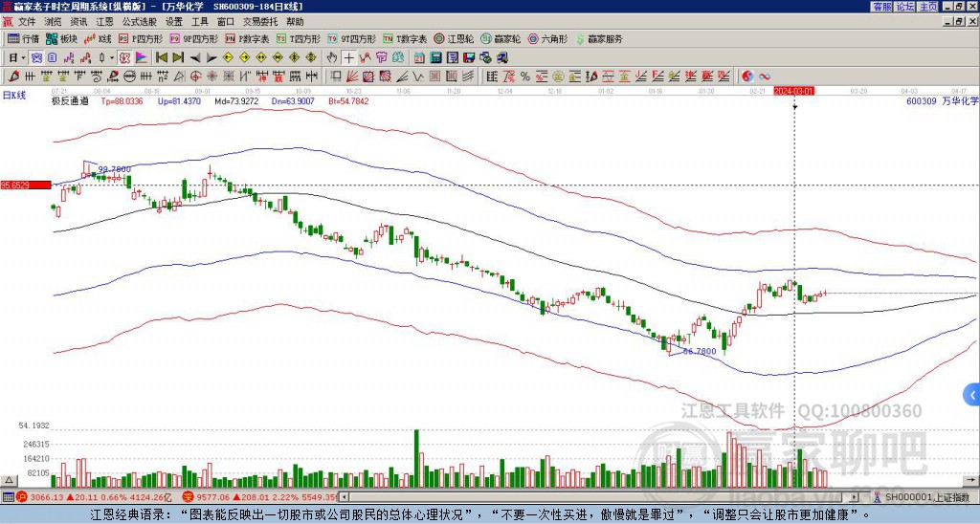The height and width of the screenshot is (524, 980).
Task: Select the percent % tool
Action: 525,76
